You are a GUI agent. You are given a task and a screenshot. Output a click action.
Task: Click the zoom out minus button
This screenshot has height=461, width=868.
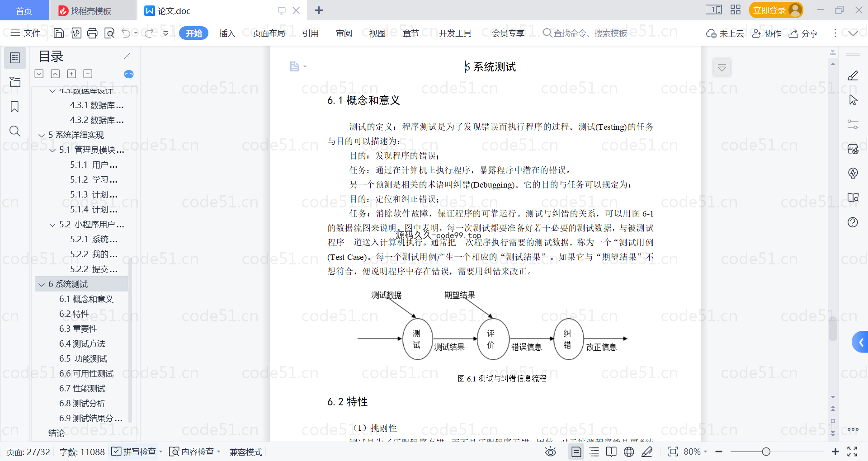click(x=719, y=452)
